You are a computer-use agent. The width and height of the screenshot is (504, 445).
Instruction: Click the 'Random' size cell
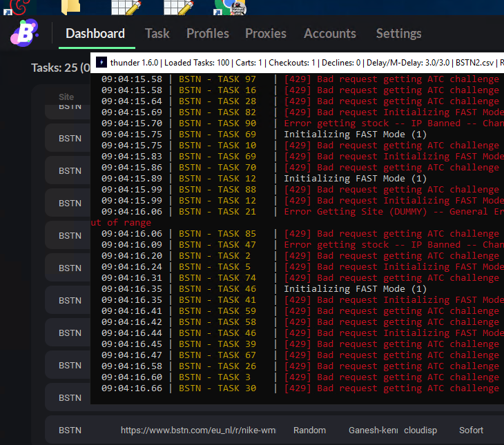(309, 431)
